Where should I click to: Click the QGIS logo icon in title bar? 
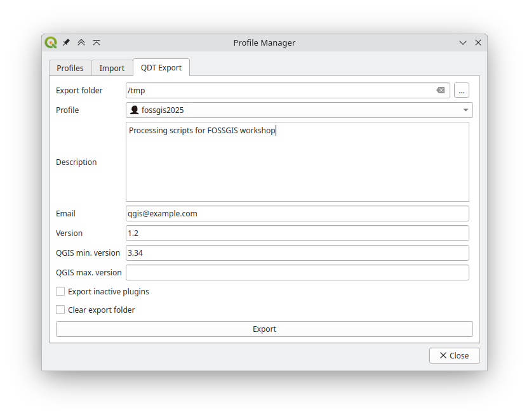click(51, 43)
